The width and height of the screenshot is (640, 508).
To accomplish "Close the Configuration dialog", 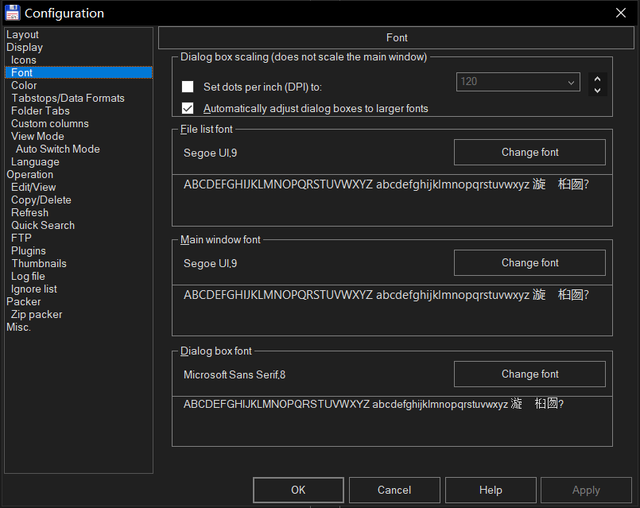I will (x=620, y=13).
